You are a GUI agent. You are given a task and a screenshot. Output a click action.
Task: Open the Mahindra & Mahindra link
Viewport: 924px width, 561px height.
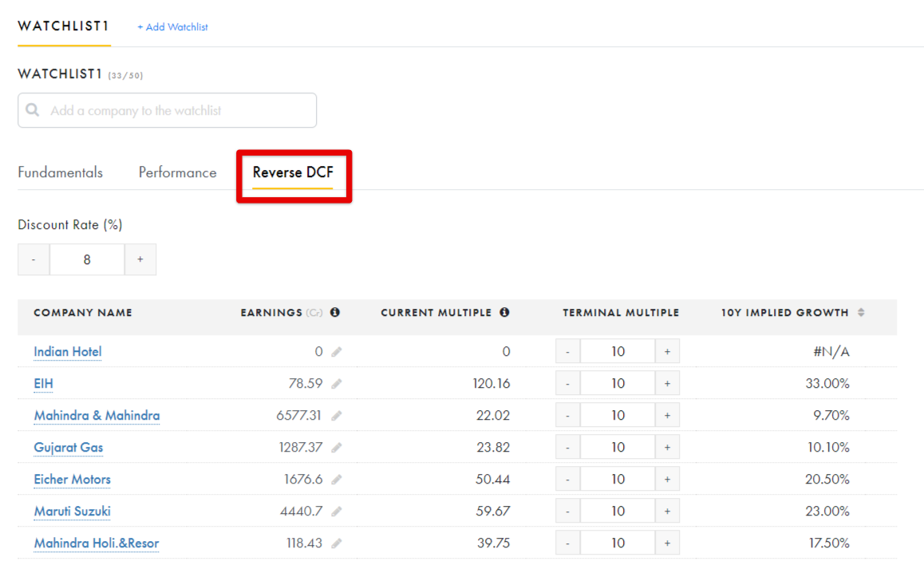[x=97, y=416]
